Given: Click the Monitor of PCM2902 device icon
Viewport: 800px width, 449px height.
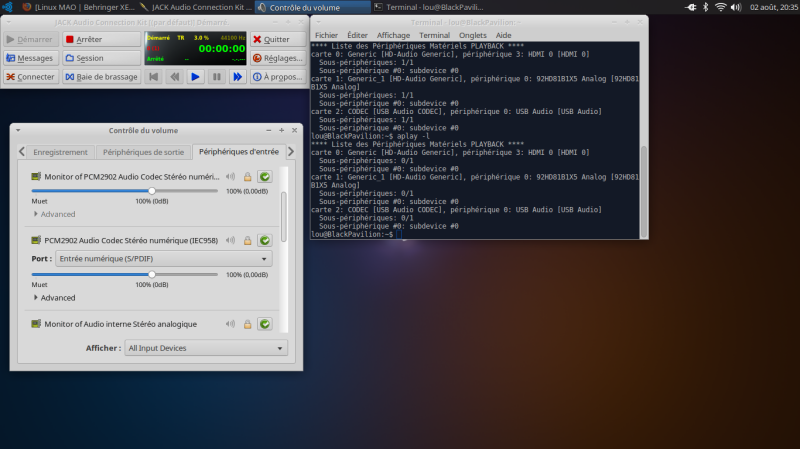Looking at the screenshot, I should [x=36, y=177].
